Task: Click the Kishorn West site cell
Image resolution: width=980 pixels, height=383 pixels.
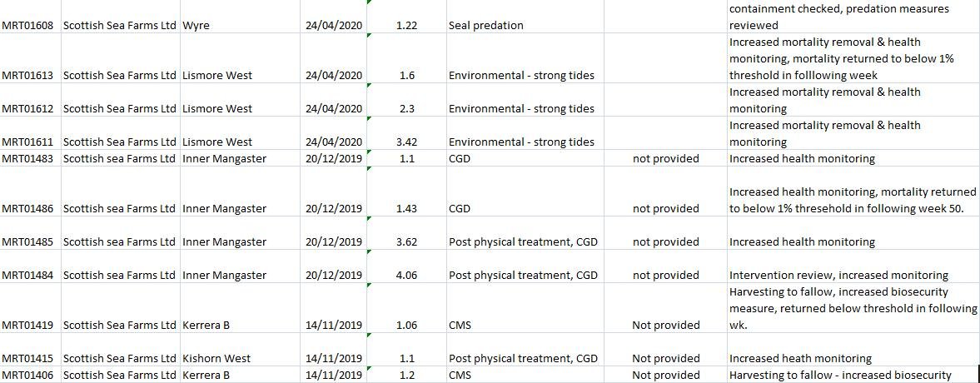Action: 216,358
